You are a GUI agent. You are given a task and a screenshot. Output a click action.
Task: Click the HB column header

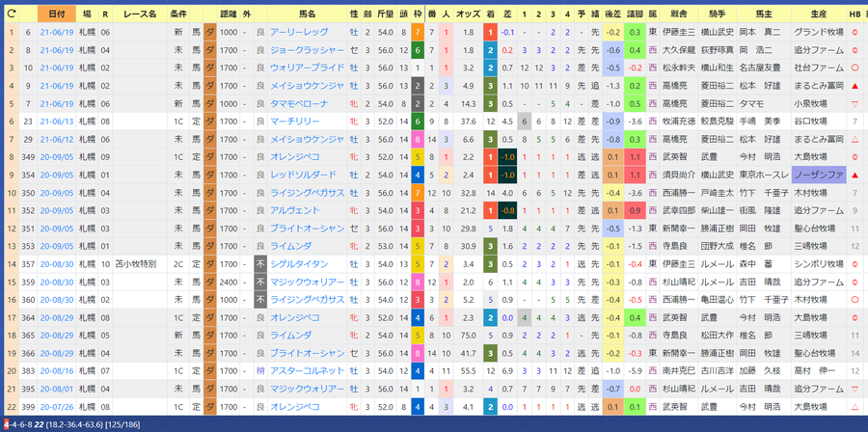(x=854, y=13)
